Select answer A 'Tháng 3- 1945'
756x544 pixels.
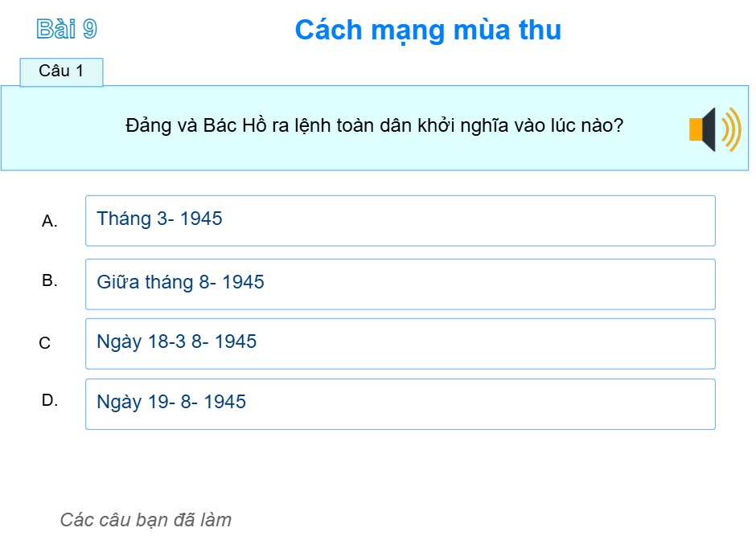(400, 220)
